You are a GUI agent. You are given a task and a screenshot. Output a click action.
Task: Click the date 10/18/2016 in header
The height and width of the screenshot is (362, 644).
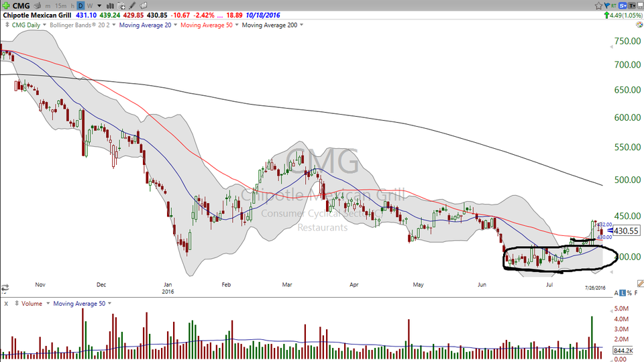pyautogui.click(x=263, y=15)
